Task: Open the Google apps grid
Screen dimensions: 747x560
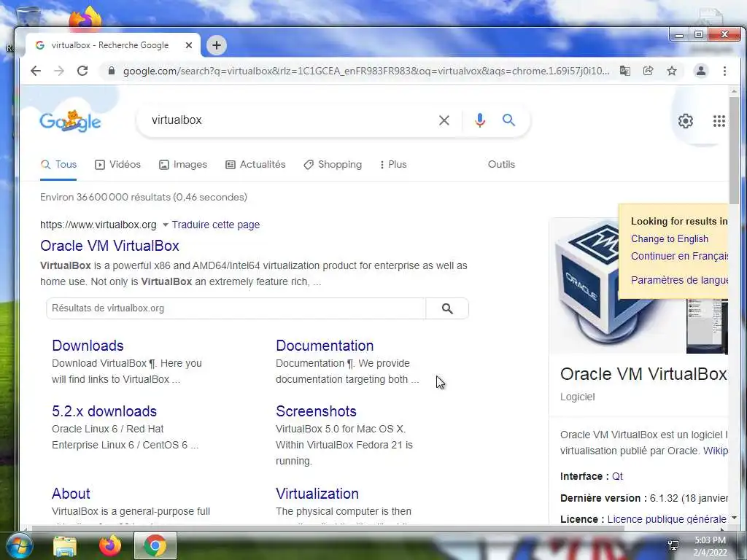Action: (x=719, y=121)
